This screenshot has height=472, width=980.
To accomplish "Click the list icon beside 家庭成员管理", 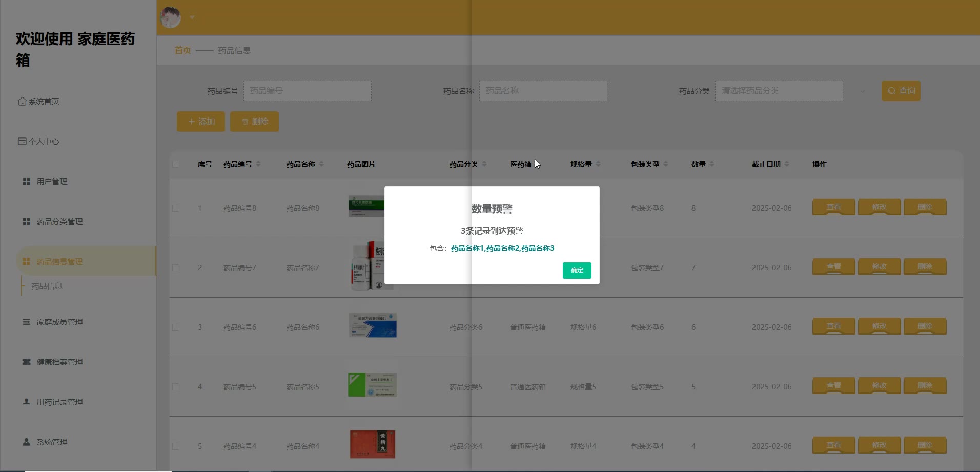I will 26,322.
